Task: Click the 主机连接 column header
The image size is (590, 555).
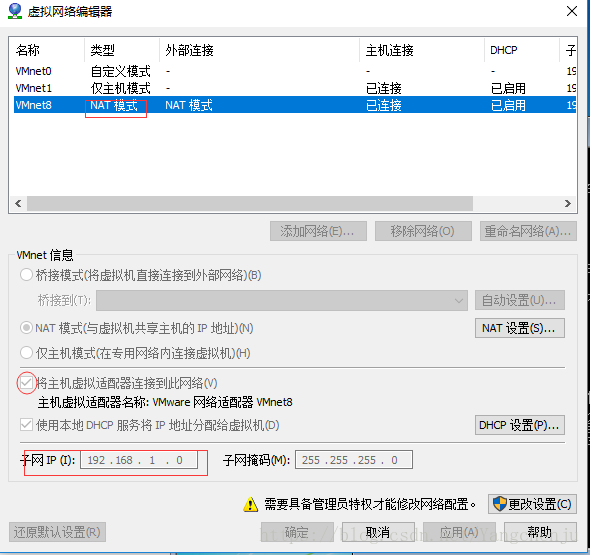Action: click(x=422, y=50)
